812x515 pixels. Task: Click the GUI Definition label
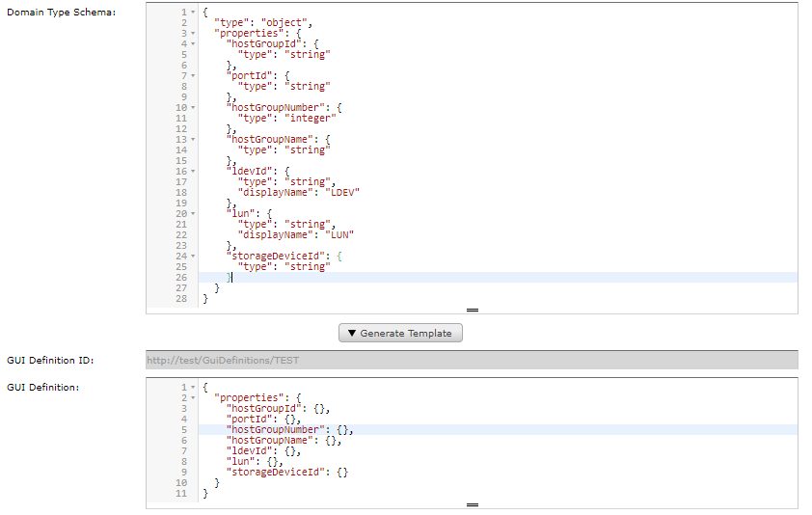[x=43, y=387]
